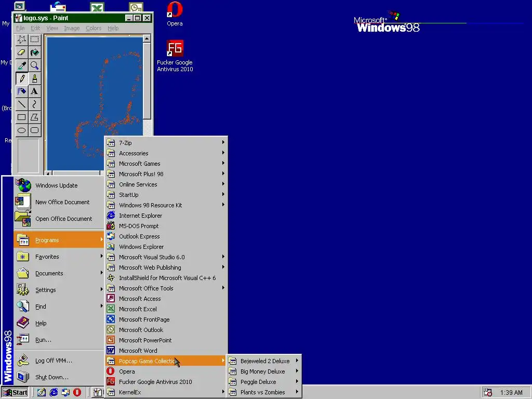Open Windows Explorer from Programs menu

[166, 247]
